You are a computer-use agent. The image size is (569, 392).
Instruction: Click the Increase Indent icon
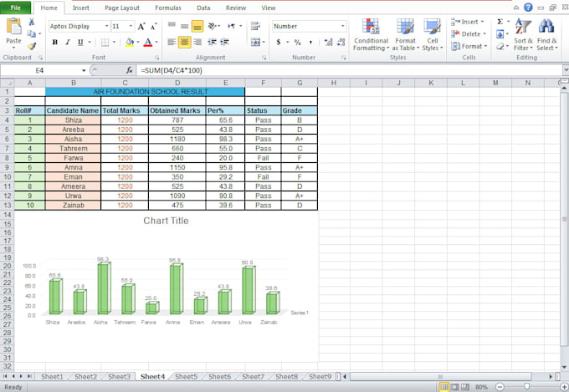point(224,42)
